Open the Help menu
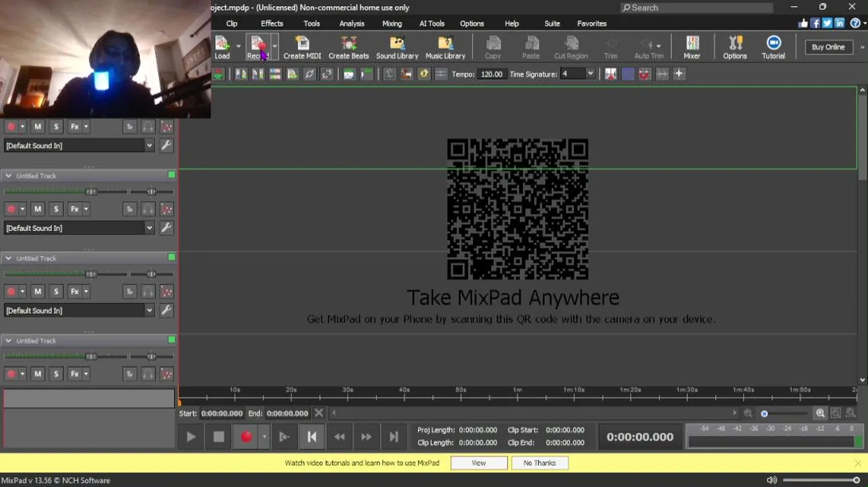The height and width of the screenshot is (487, 868). click(512, 23)
